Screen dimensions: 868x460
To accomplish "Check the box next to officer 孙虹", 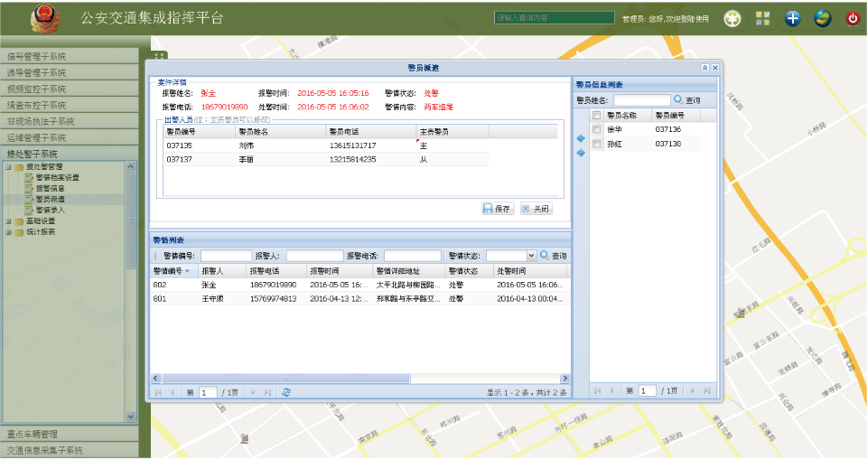I will coord(596,144).
